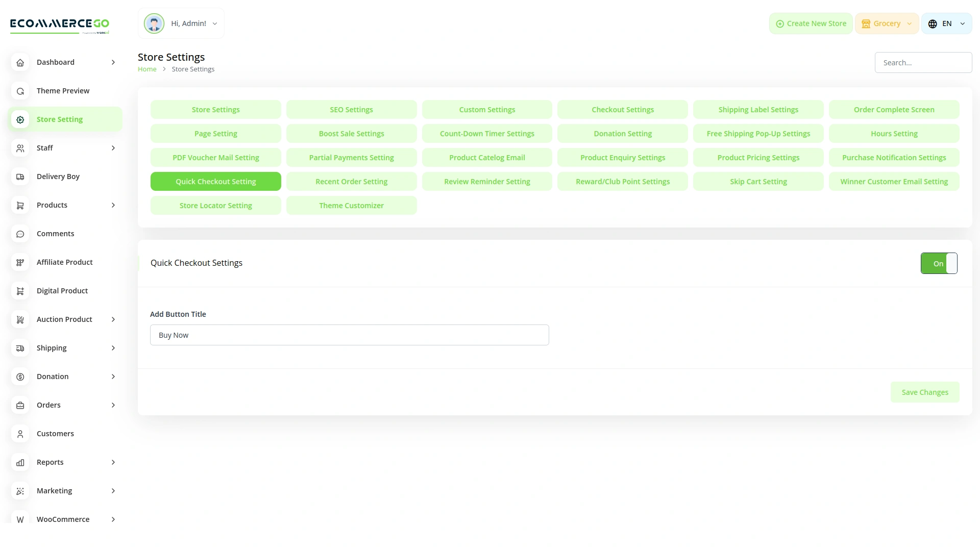980x551 pixels.
Task: Open the Grocery store dropdown
Action: coord(887,23)
